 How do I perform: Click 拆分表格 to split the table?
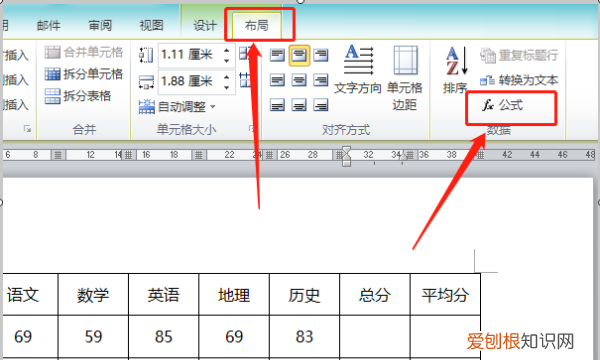(77, 96)
